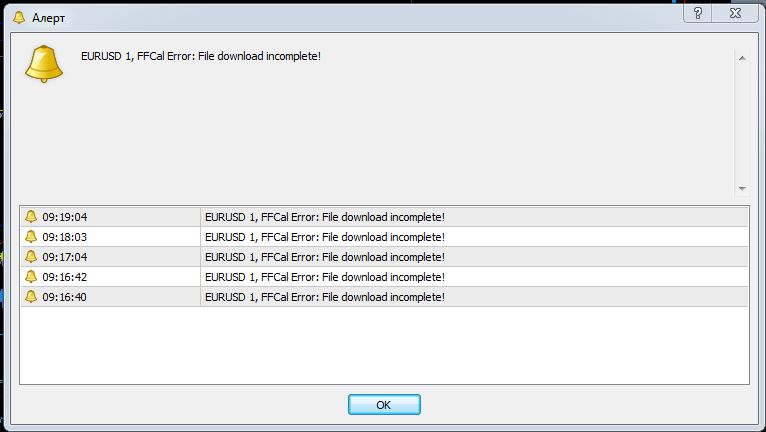
Task: Click empty area below the alert list rows
Action: click(384, 345)
